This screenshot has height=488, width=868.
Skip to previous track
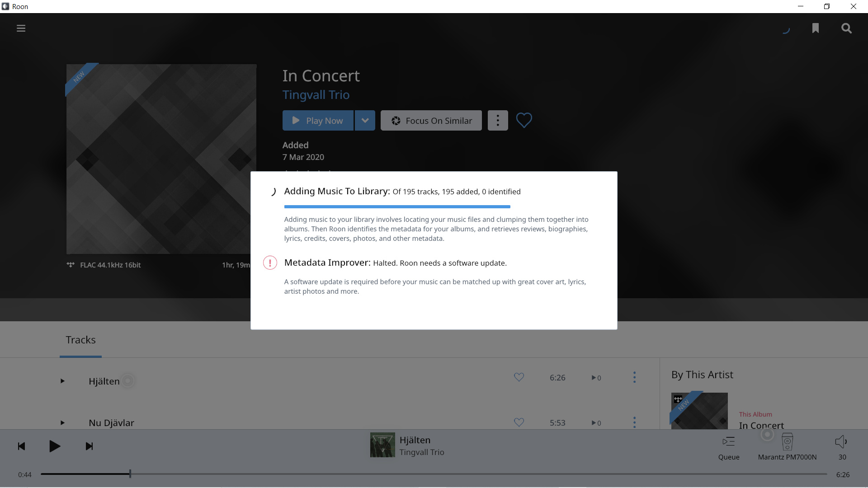click(x=21, y=446)
